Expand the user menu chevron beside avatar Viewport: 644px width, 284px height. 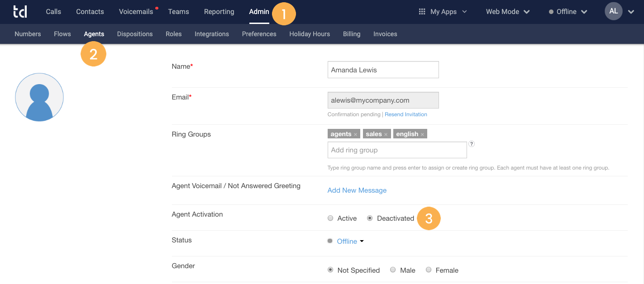click(631, 12)
